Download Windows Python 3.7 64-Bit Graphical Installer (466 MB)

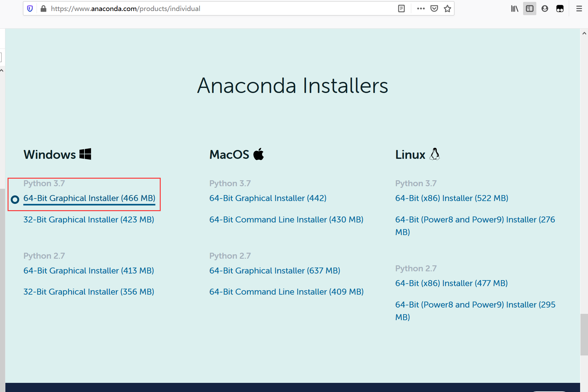89,198
